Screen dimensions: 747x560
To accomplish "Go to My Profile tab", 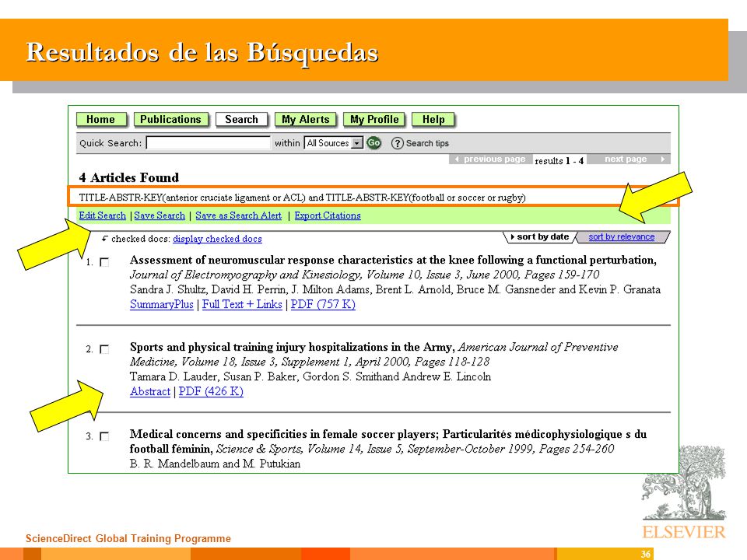I will click(374, 120).
